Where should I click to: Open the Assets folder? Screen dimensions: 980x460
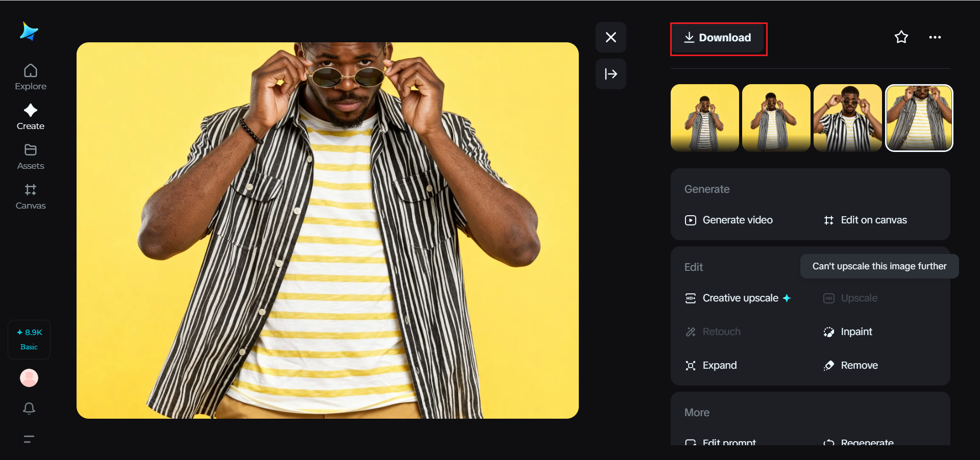tap(31, 157)
